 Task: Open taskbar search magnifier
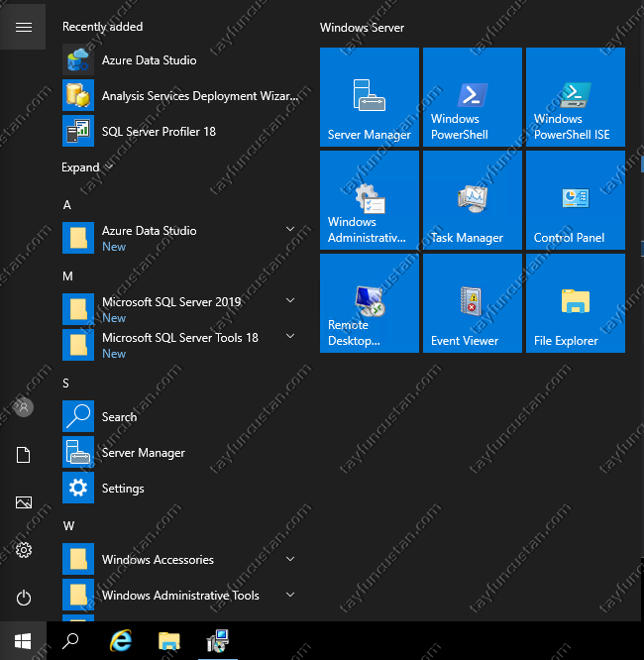(x=70, y=641)
